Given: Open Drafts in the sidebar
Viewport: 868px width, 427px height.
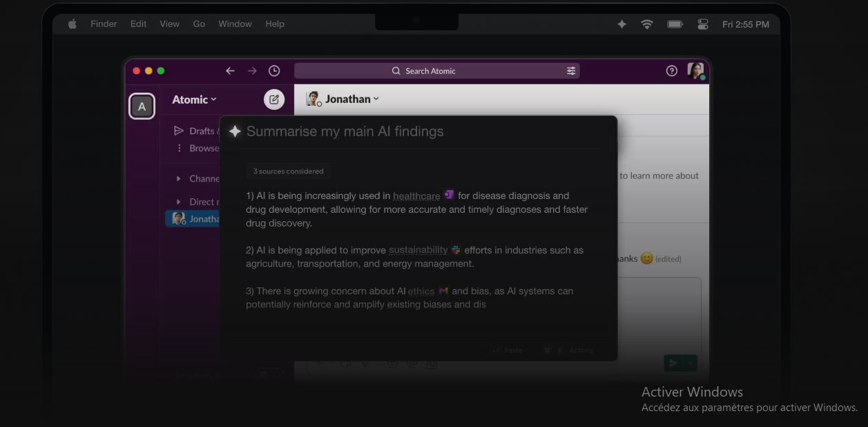Looking at the screenshot, I should pos(196,131).
